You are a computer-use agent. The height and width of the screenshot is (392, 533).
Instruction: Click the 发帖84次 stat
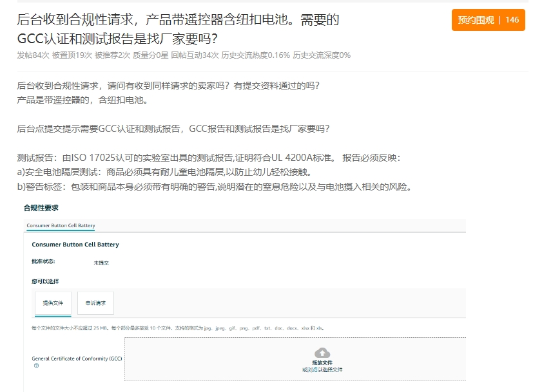33,55
